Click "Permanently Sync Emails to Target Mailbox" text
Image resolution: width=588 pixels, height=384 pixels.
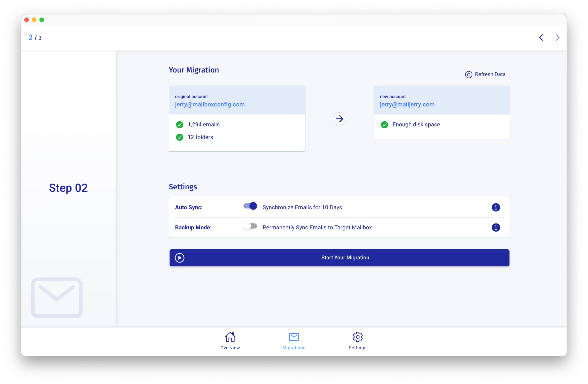point(317,227)
